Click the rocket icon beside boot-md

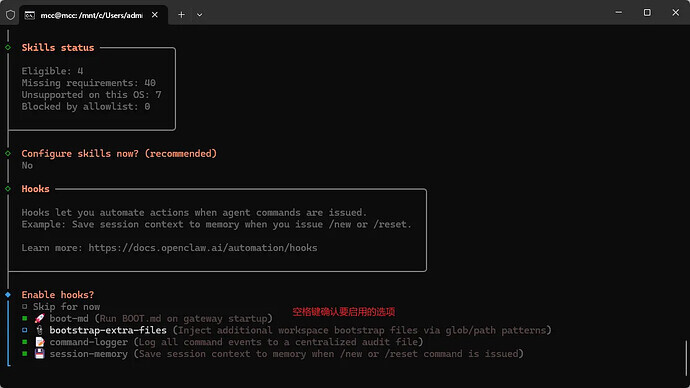click(40, 318)
